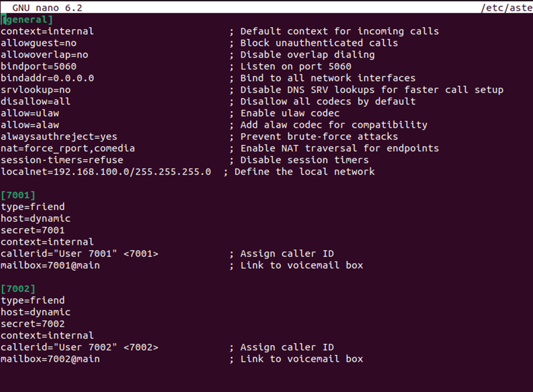Click the mailbox=7002@main setting
Image resolution: width=533 pixels, height=392 pixels.
pyautogui.click(x=50, y=359)
